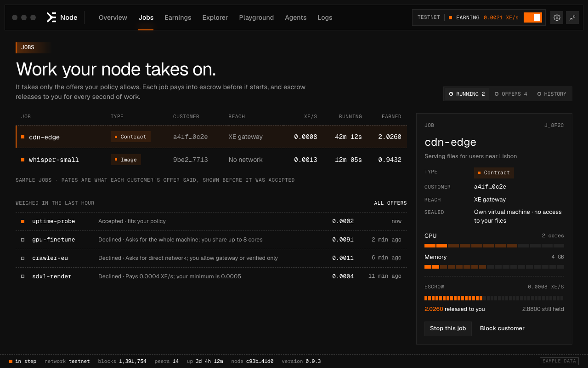Viewport: 588px width, 368px height.
Task: Click the SAMPLE DATA badge
Action: coord(559,361)
